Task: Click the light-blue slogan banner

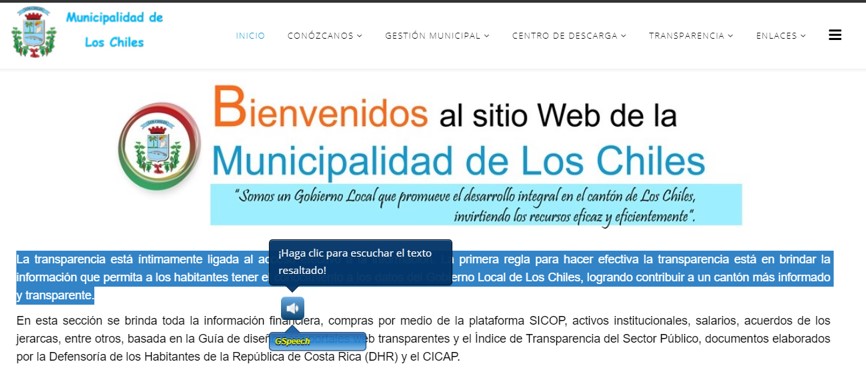Action: (476, 205)
